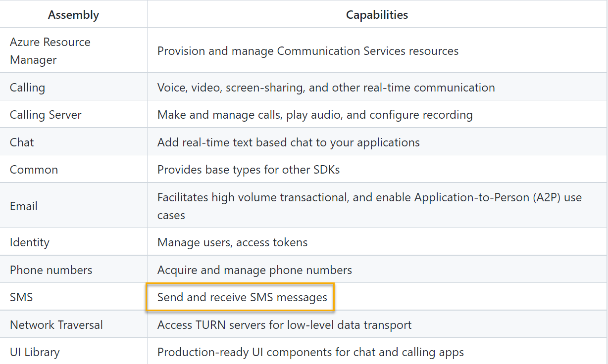Screen dimensions: 608x364
Task: Click 'Manage users, access tokens' text
Action: tap(232, 242)
